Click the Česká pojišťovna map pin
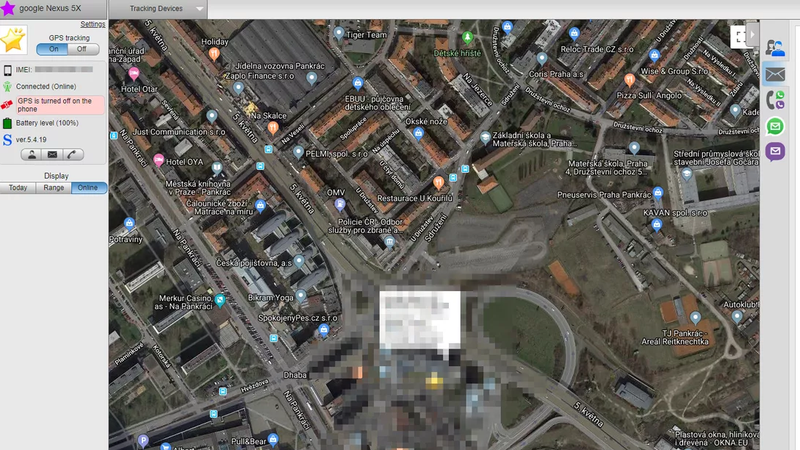The height and width of the screenshot is (450, 800). (x=299, y=262)
